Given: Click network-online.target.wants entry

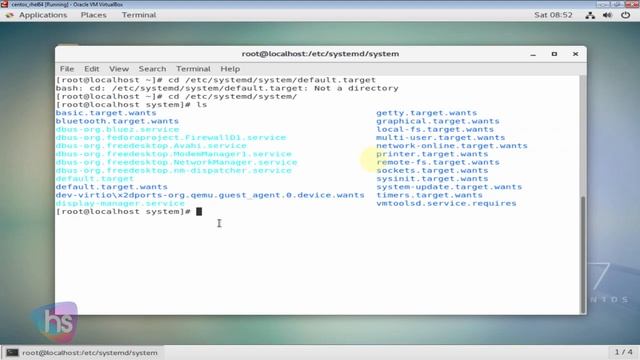Looking at the screenshot, I should tap(452, 146).
